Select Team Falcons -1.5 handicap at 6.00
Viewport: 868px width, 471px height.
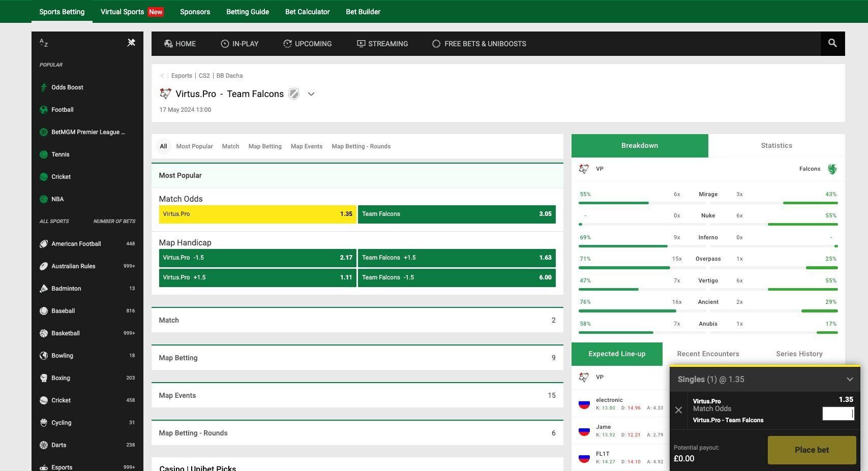coord(457,277)
